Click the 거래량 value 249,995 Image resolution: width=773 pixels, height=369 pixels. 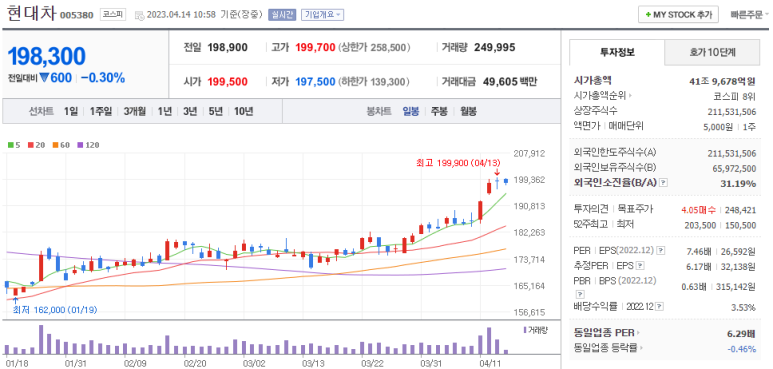pyautogui.click(x=494, y=47)
